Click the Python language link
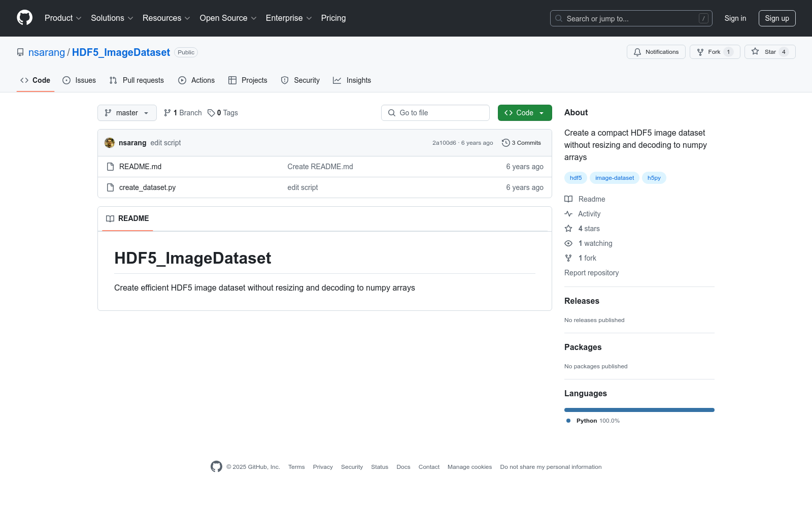This screenshot has width=812, height=508. pos(593,421)
